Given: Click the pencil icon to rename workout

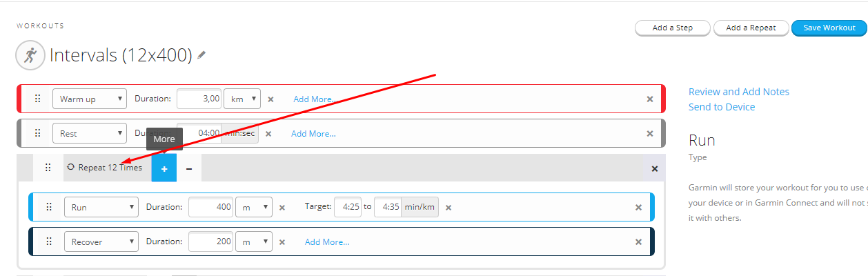Looking at the screenshot, I should tap(201, 55).
